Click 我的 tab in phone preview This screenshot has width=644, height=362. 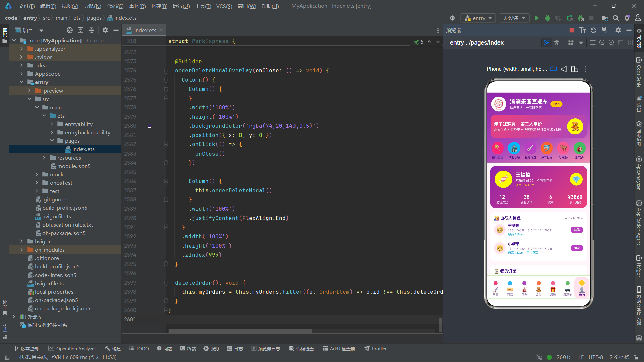point(582,288)
